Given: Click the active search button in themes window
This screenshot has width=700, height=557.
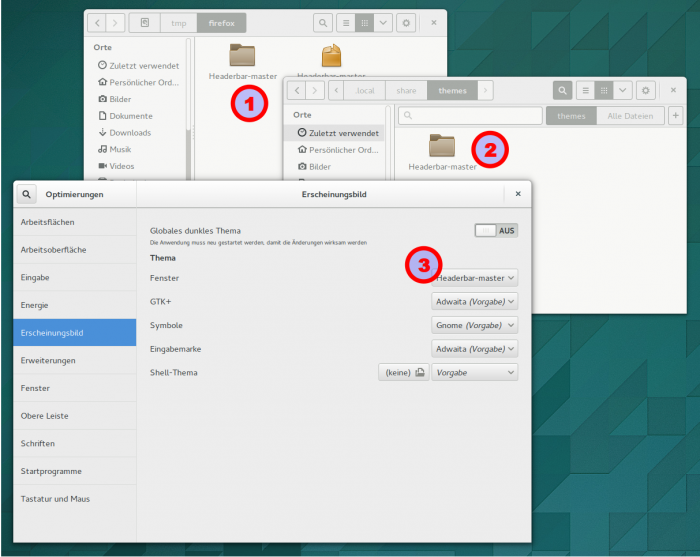Looking at the screenshot, I should pos(563,90).
